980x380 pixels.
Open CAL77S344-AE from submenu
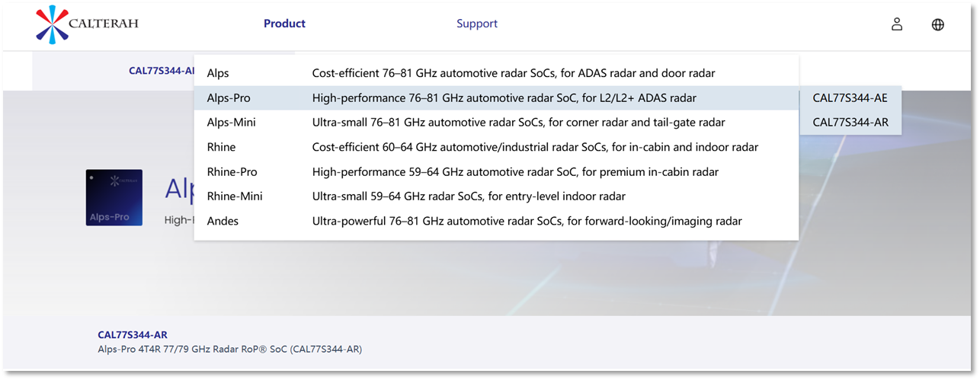(x=850, y=98)
